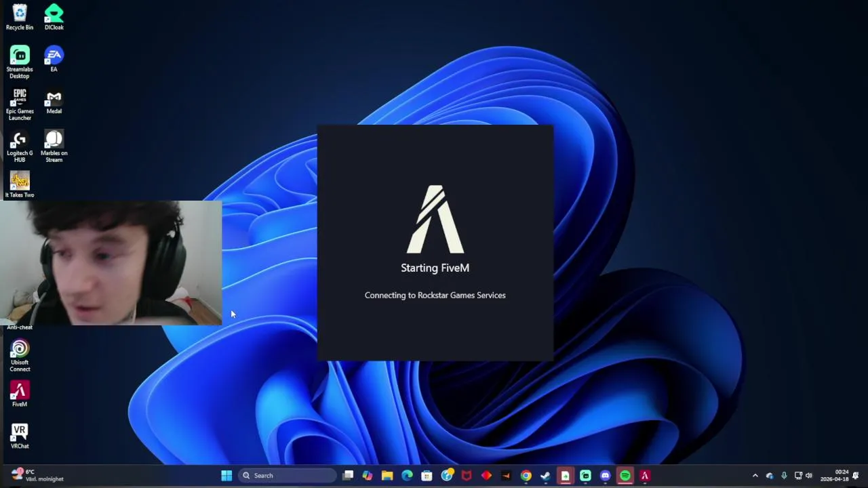Screen dimensions: 868x488
Task: Open the weather widget showing 6°C
Action: pos(37,475)
